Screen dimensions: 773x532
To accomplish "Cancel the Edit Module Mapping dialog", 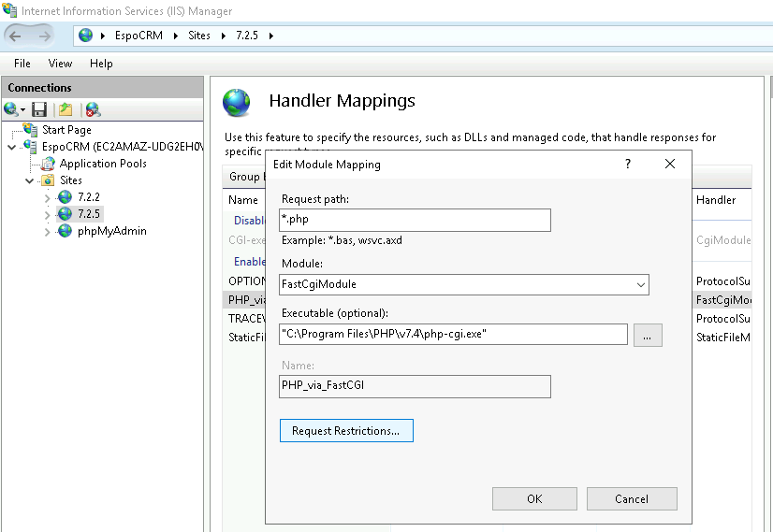I will (x=632, y=499).
